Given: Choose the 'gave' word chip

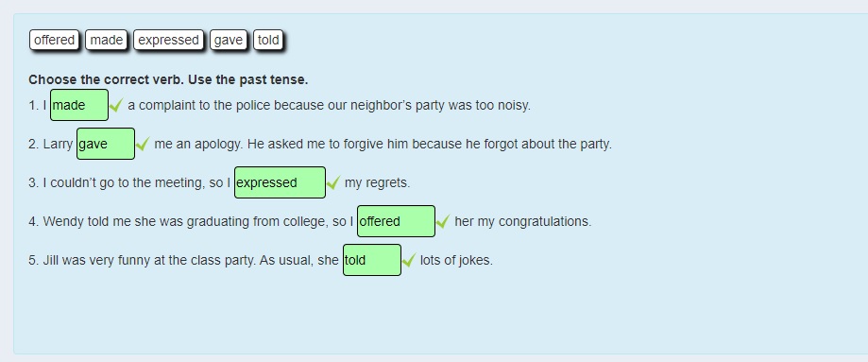Looking at the screenshot, I should pos(228,40).
